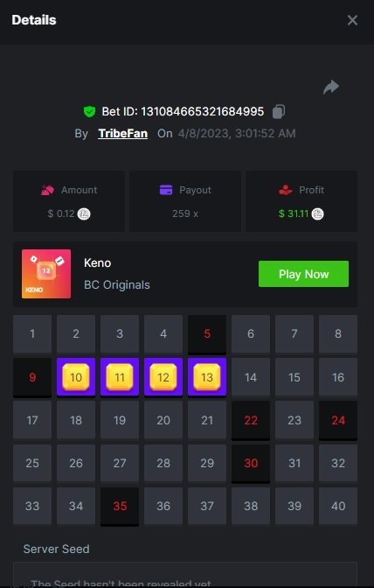This screenshot has height=588, width=374.
Task: Click the Litecoin coin beside $ 0.12
Action: point(84,214)
